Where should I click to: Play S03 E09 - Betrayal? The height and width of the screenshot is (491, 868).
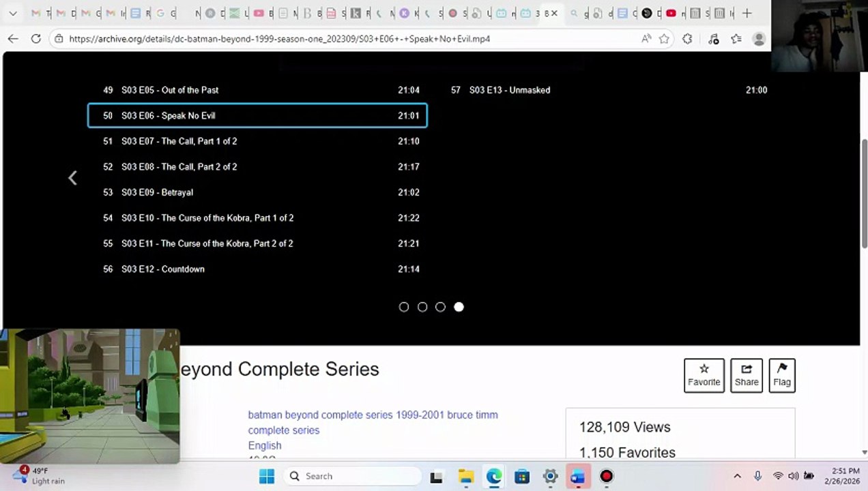coord(258,192)
